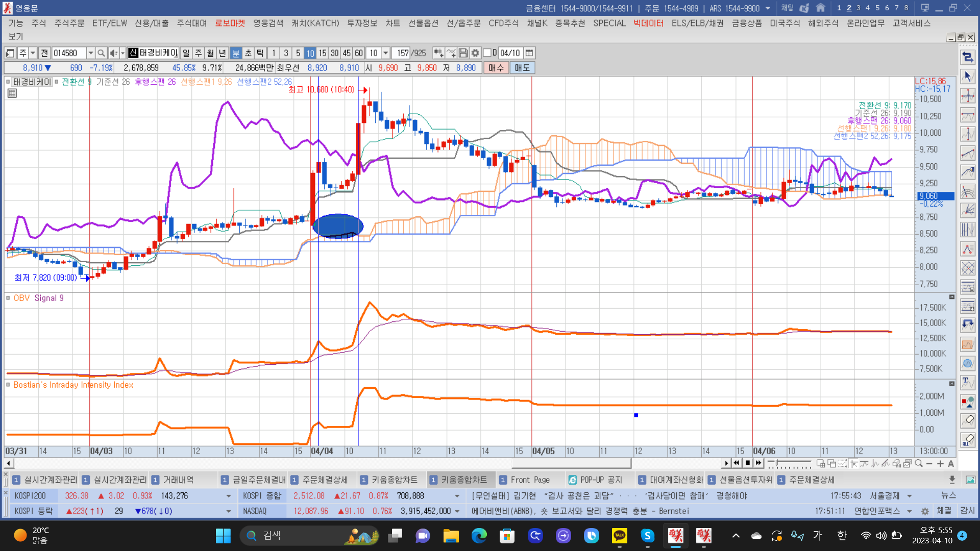
Task: Open the 로보마켓 menu
Action: point(230,23)
